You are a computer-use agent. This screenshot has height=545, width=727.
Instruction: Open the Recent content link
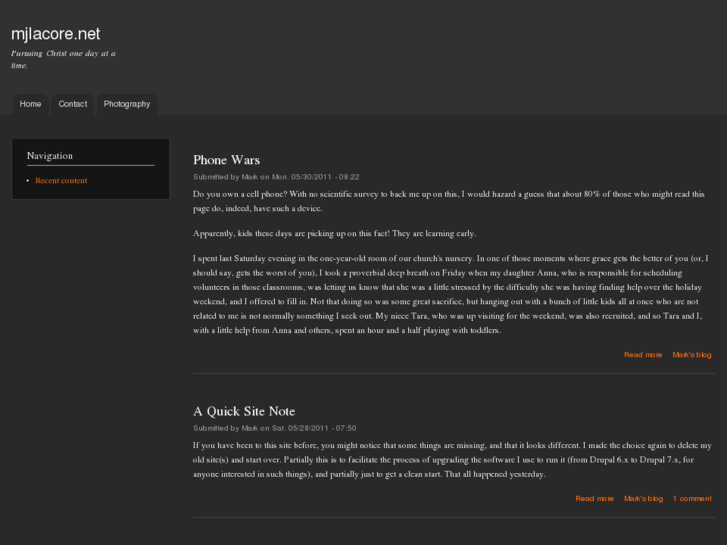[x=61, y=181]
